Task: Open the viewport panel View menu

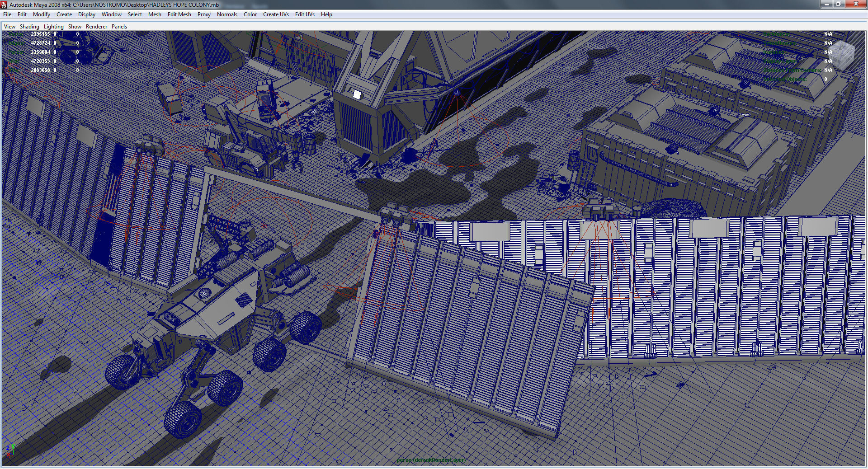Action: click(x=9, y=27)
